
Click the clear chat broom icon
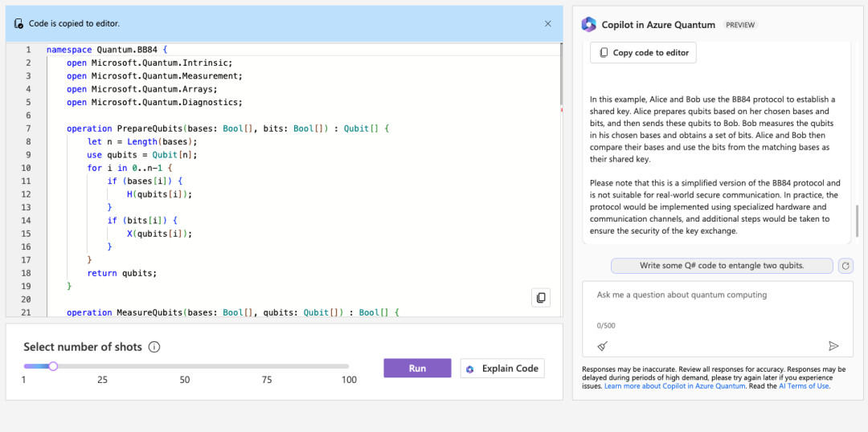tap(603, 346)
